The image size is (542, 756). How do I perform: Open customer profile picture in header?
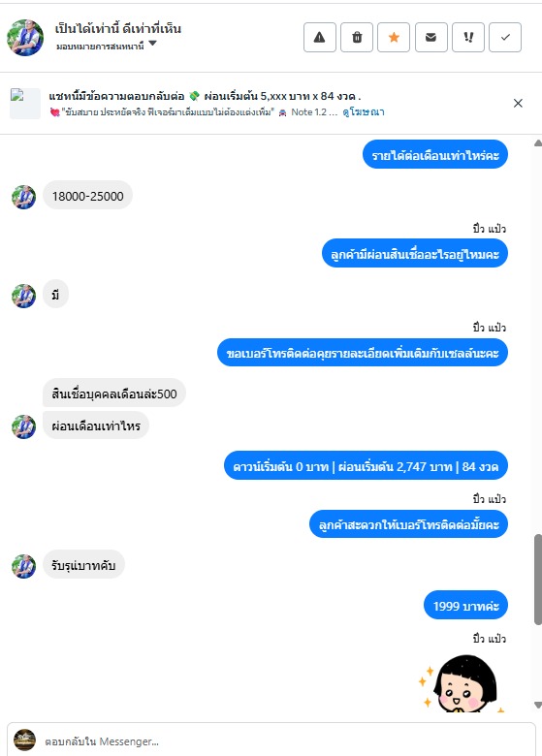pyautogui.click(x=25, y=38)
